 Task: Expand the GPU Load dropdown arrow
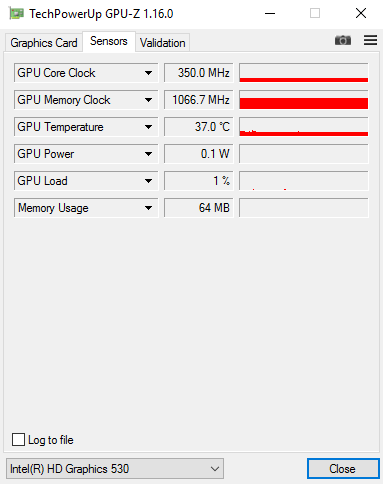click(x=148, y=181)
